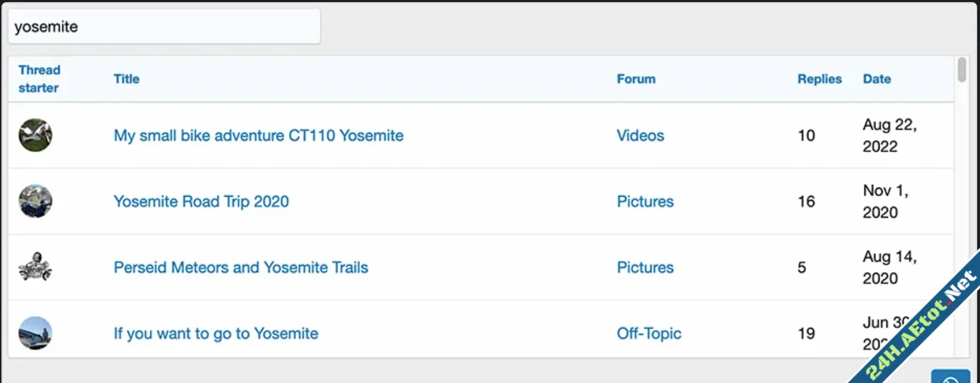Image resolution: width=980 pixels, height=383 pixels.
Task: Click the Forum column header
Action: tap(636, 79)
